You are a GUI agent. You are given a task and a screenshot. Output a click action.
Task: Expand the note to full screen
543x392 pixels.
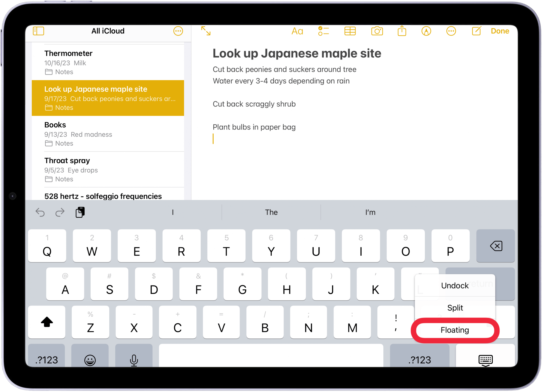205,31
